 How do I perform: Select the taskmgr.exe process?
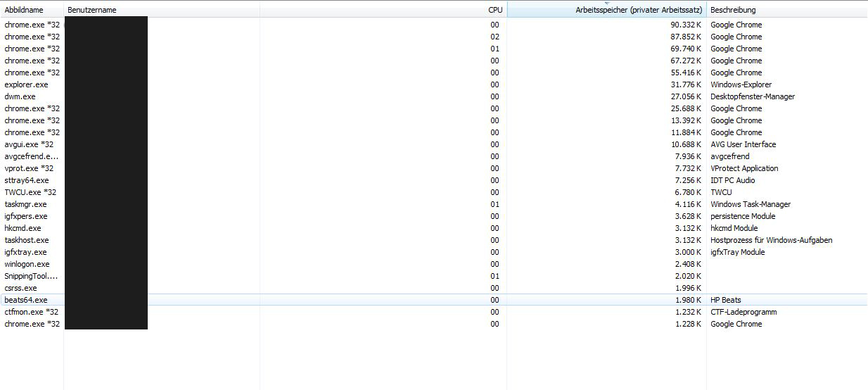tap(434, 204)
